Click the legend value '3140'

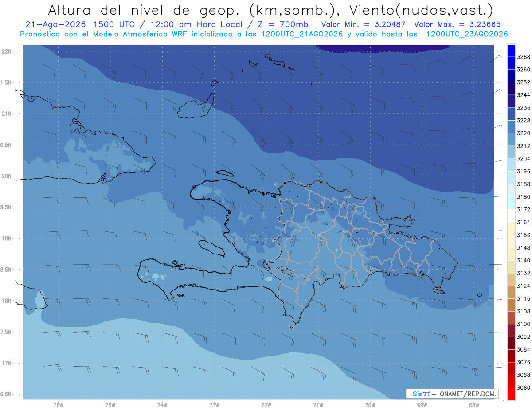point(524,260)
